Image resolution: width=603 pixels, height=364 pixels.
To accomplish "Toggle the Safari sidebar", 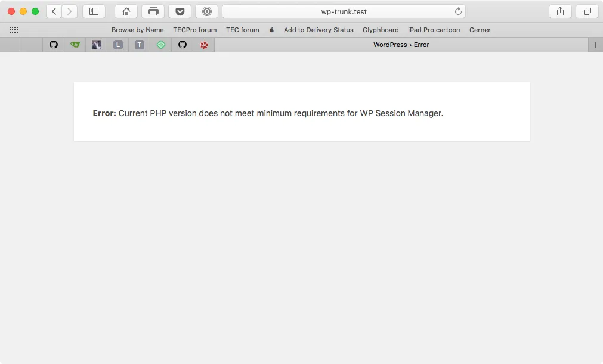I will [x=94, y=11].
